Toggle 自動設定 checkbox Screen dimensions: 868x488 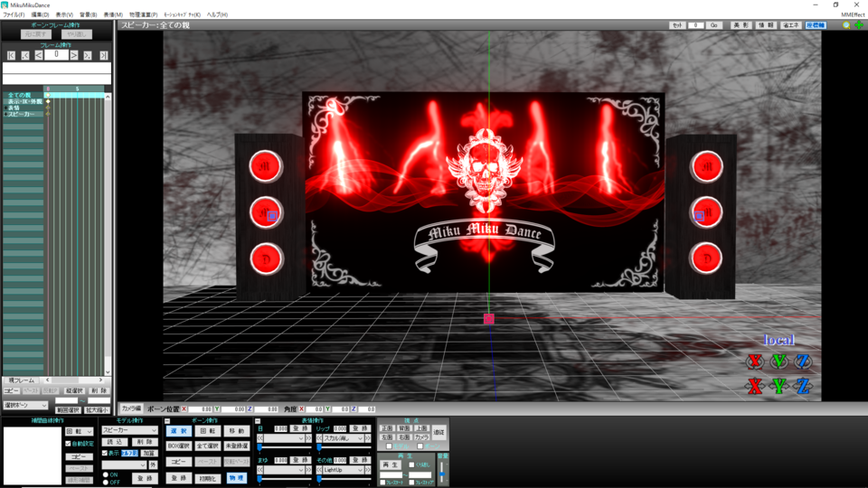click(x=68, y=444)
